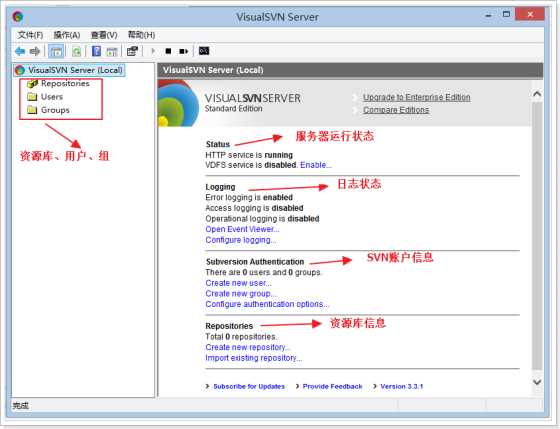The image size is (560, 429).
Task: Click Import existing repository... link
Action: click(x=254, y=358)
